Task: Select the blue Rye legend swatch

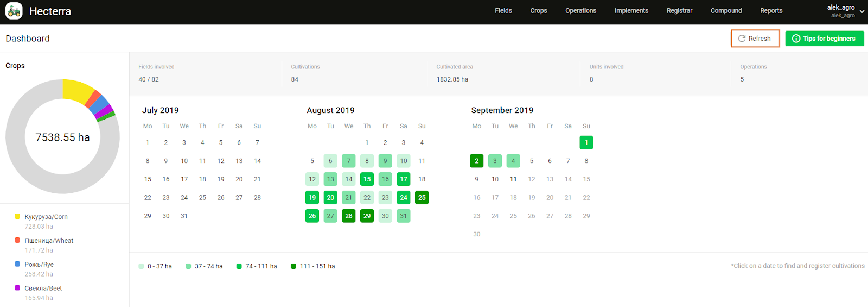Action: point(17,264)
